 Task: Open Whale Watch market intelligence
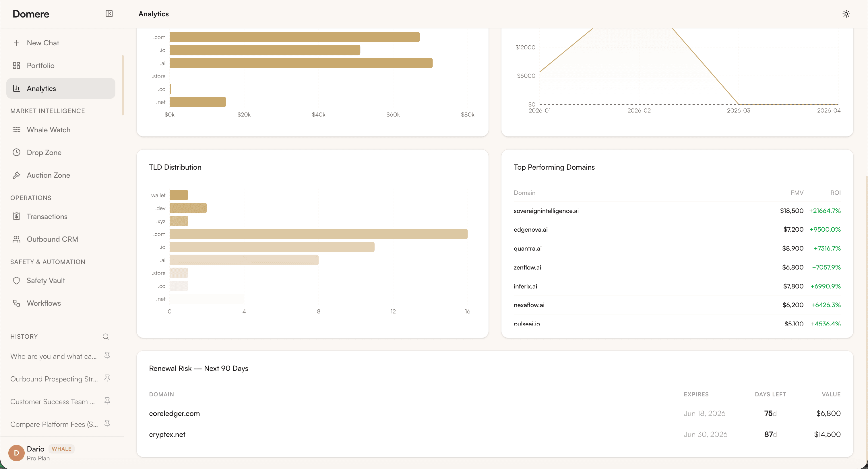pyautogui.click(x=49, y=130)
